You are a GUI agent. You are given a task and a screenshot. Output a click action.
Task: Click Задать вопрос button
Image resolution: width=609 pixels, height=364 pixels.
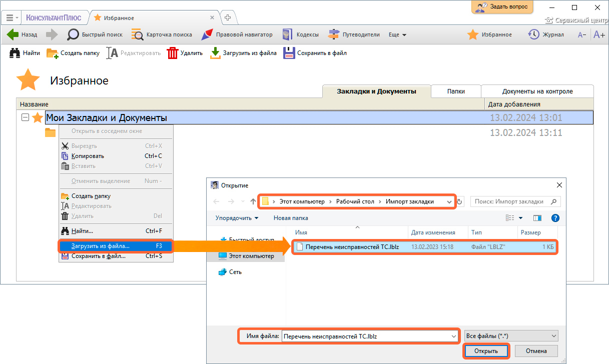pos(502,7)
